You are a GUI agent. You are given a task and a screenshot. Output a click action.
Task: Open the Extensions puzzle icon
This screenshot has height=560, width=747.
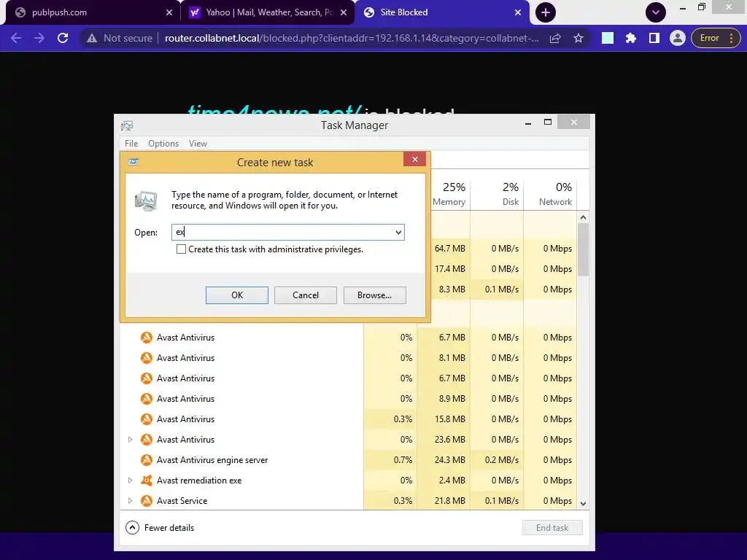[x=631, y=38]
